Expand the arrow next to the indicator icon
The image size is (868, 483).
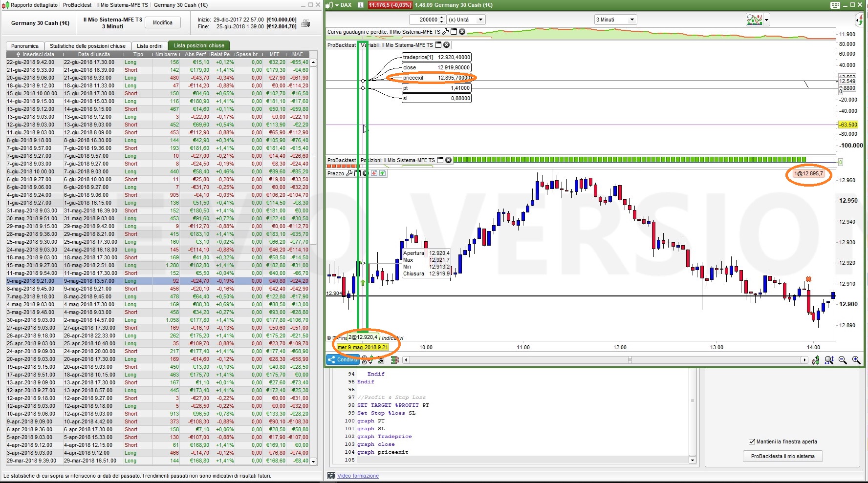click(x=766, y=20)
